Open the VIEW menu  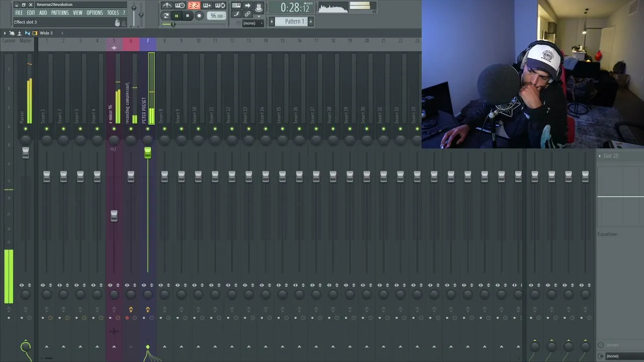click(77, 13)
